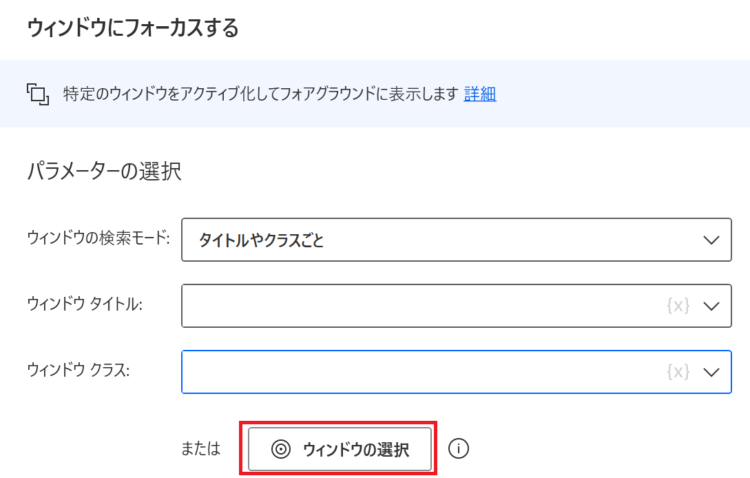Click the パラメーターの選択 heading
The width and height of the screenshot is (750, 478).
click(104, 171)
